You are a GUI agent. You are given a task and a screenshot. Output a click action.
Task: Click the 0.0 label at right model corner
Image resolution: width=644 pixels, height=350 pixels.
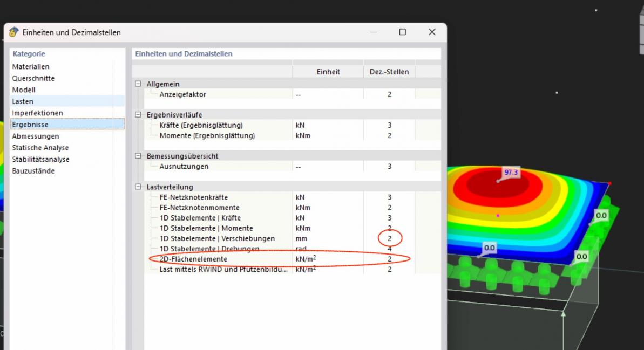click(601, 215)
